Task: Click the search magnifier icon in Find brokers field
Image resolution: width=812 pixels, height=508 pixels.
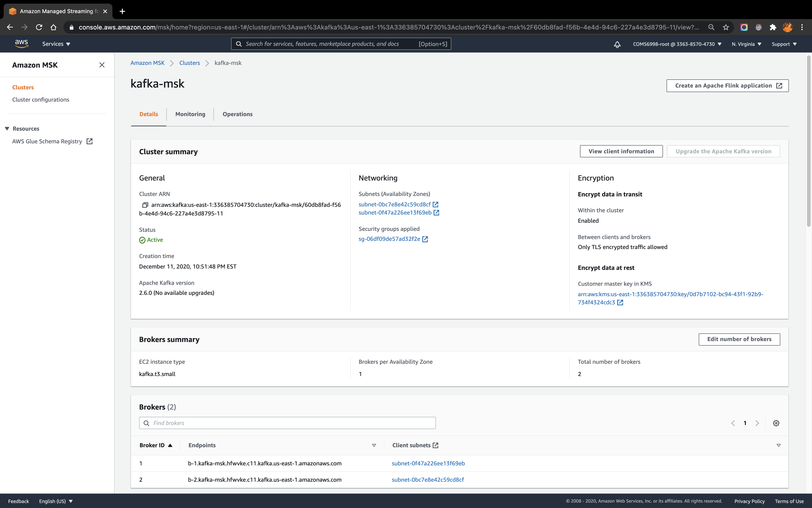Action: 146,423
